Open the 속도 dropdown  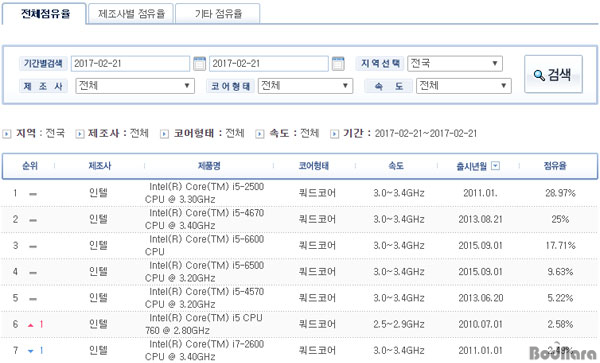[464, 86]
